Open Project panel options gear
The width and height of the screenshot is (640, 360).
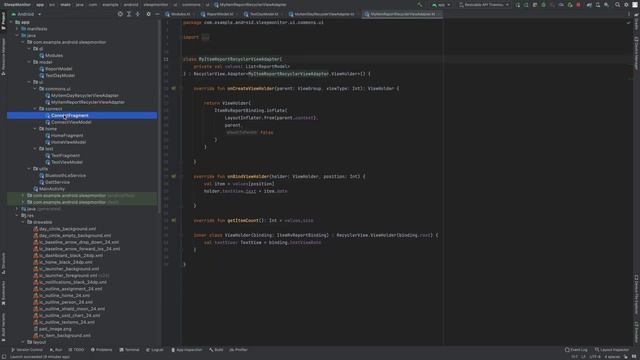[148, 14]
